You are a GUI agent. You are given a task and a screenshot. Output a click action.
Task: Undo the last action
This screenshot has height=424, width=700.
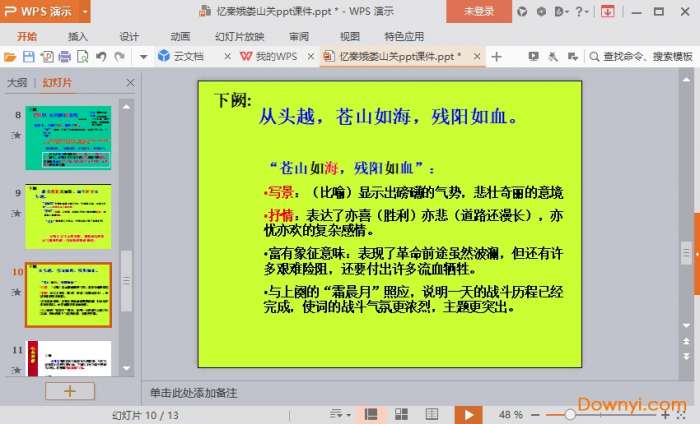(x=101, y=57)
